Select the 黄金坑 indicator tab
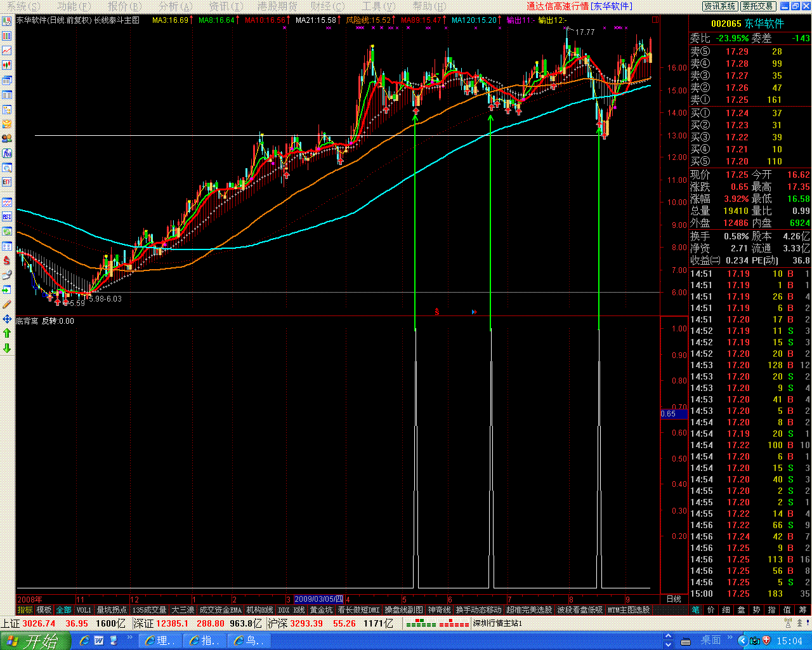 (321, 610)
